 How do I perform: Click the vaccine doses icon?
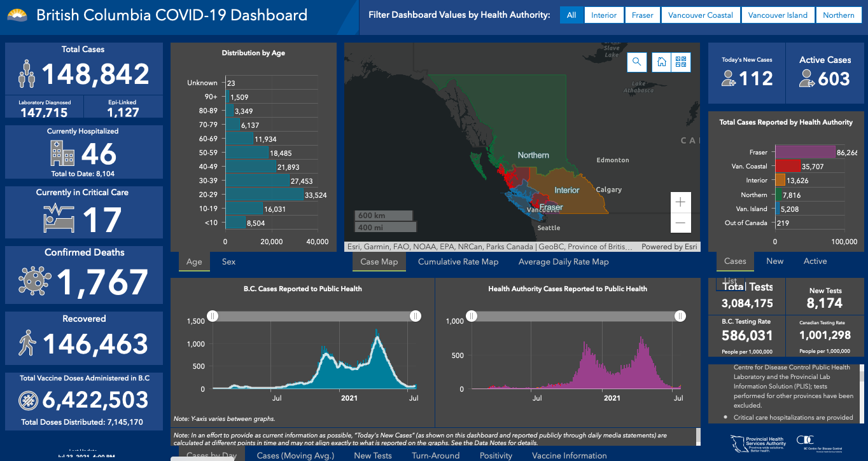coord(29,400)
